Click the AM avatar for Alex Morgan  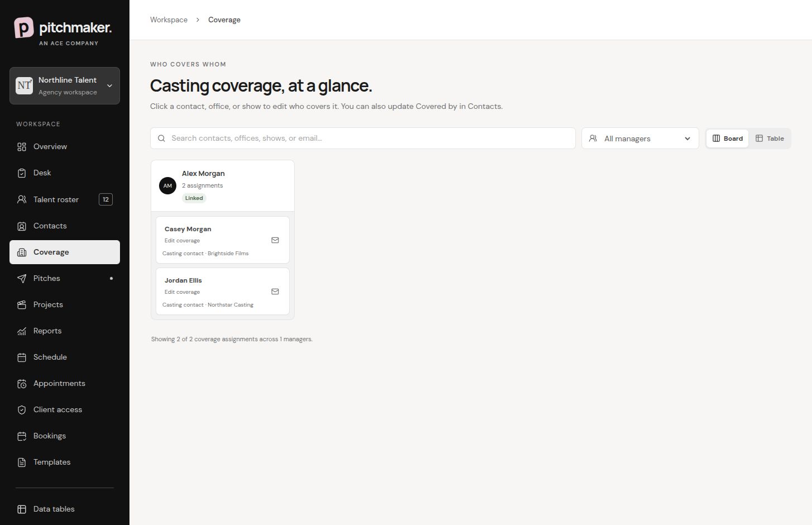tap(167, 185)
